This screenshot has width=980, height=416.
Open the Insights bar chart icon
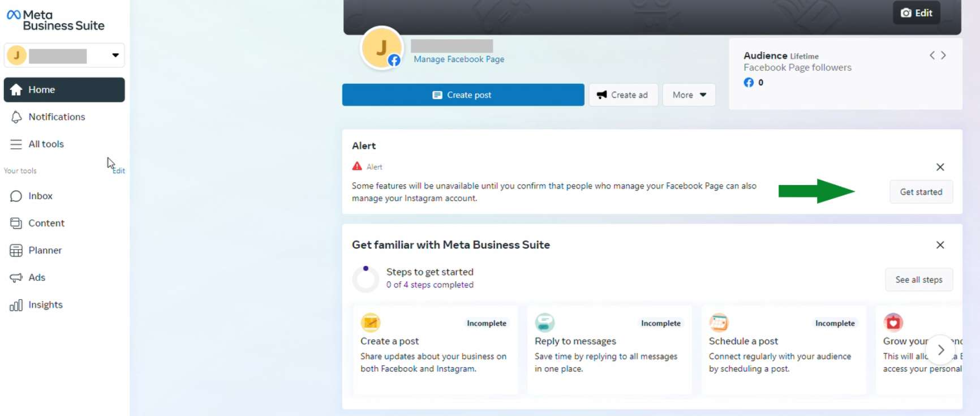point(16,305)
